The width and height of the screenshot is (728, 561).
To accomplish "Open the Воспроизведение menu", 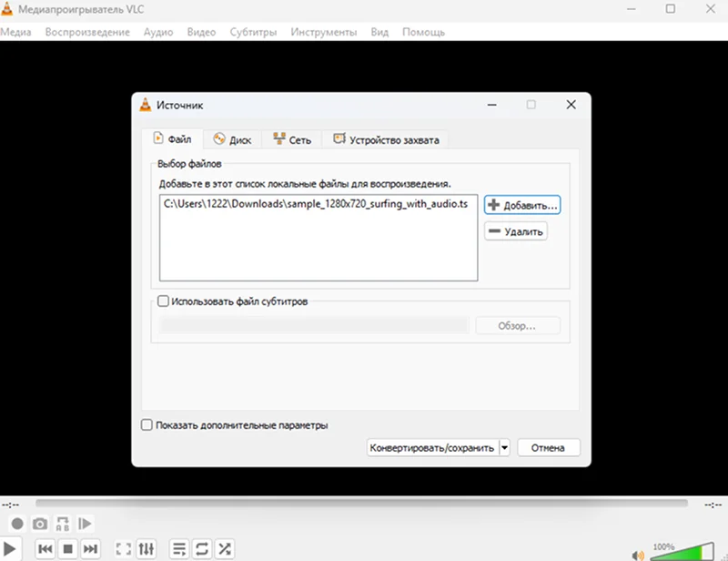I will pos(87,32).
